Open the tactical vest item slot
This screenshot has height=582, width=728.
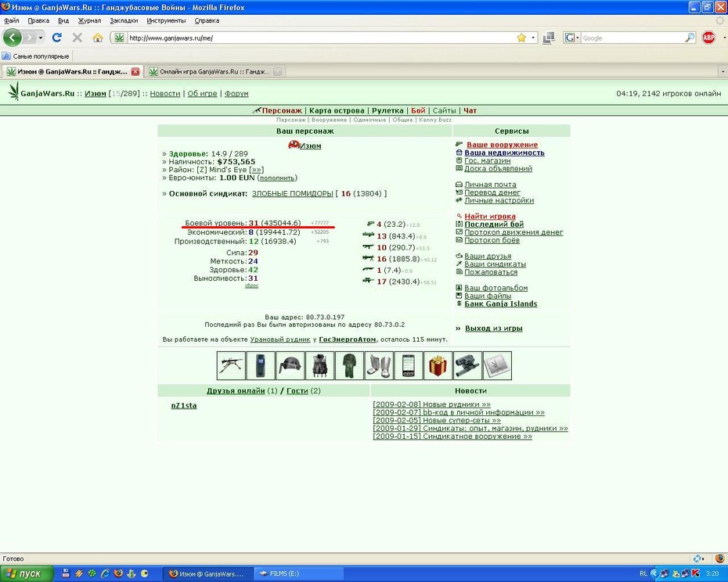pos(320,365)
